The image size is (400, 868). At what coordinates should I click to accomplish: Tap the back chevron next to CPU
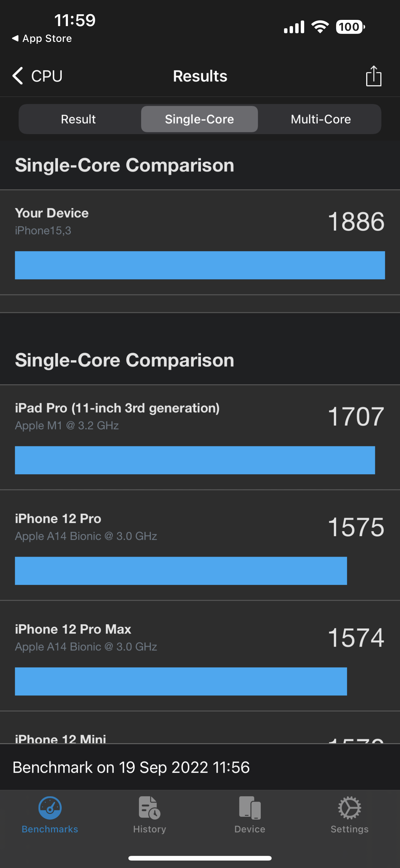pyautogui.click(x=17, y=75)
